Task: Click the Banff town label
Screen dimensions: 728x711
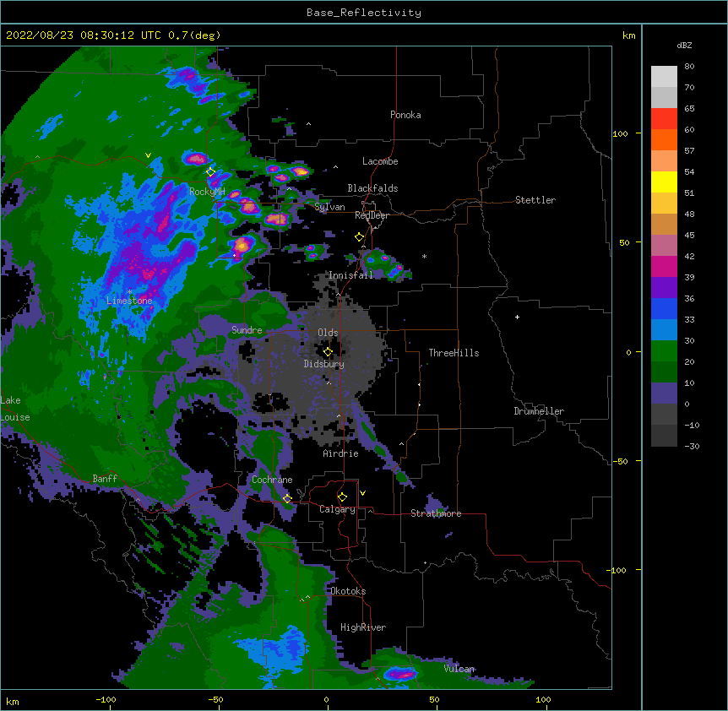Action: coord(105,479)
